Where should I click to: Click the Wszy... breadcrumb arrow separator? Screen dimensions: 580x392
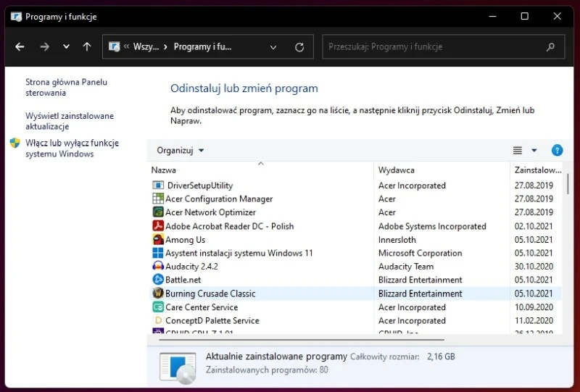click(x=165, y=46)
